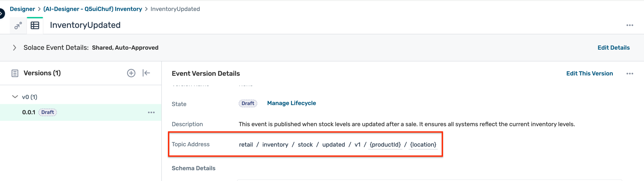The width and height of the screenshot is (644, 181).
Task: Open Manage Lifecycle
Action: coord(291,103)
